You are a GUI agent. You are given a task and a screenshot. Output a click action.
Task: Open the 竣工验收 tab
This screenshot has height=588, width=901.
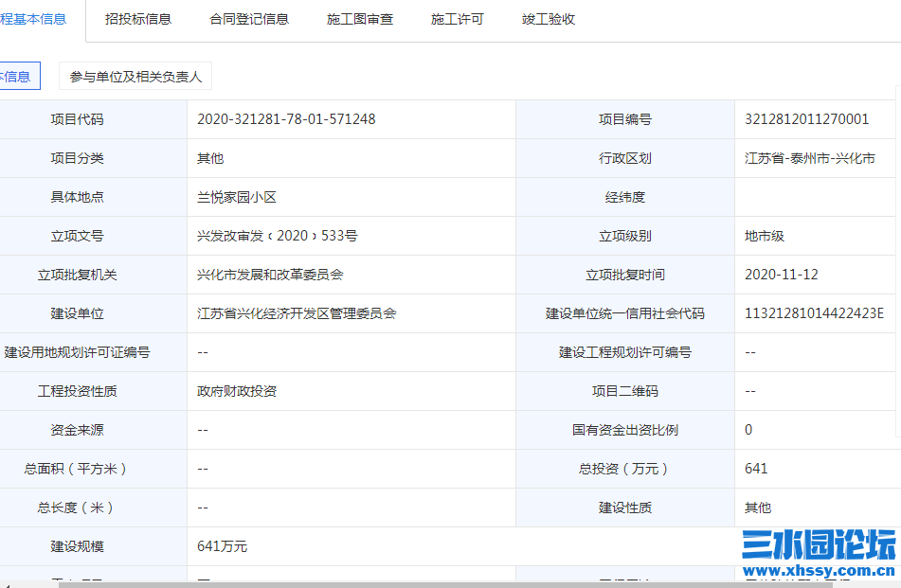pos(549,19)
